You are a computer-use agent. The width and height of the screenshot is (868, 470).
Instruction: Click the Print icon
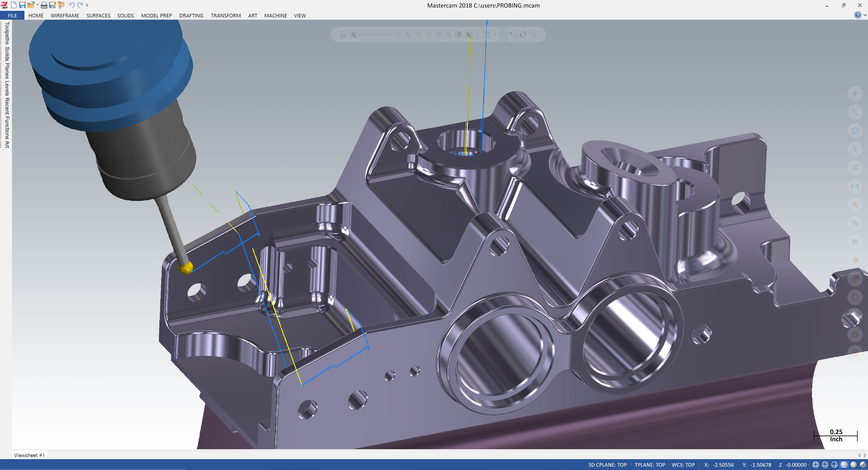coord(44,5)
